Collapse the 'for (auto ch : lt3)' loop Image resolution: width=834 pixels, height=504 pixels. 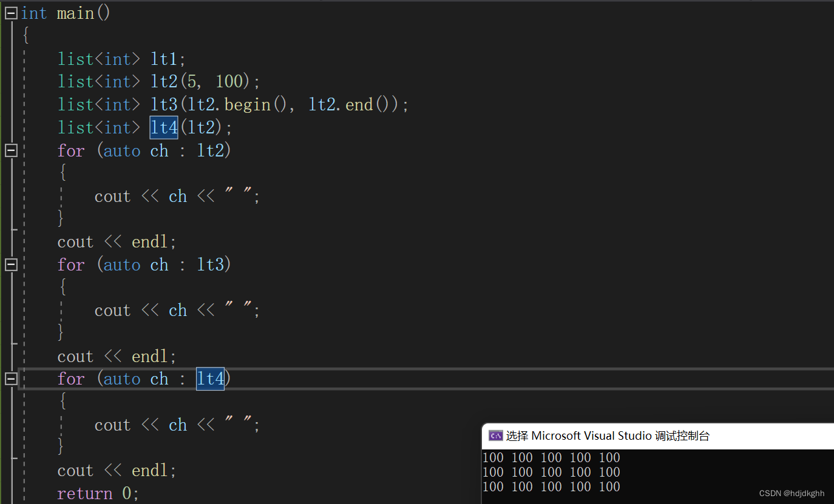coord(11,264)
